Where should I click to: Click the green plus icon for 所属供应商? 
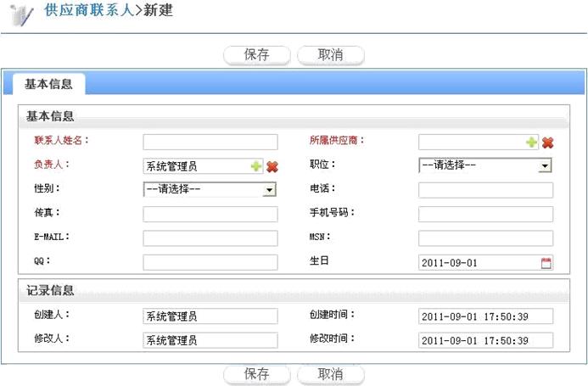tap(531, 143)
